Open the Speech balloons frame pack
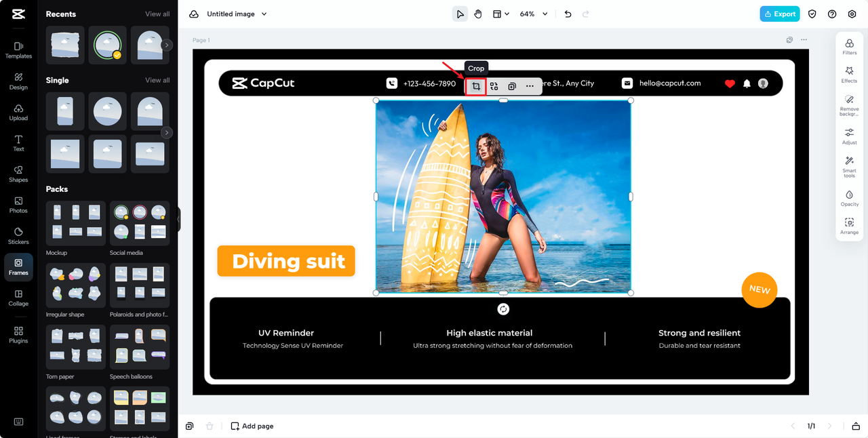 [140, 347]
